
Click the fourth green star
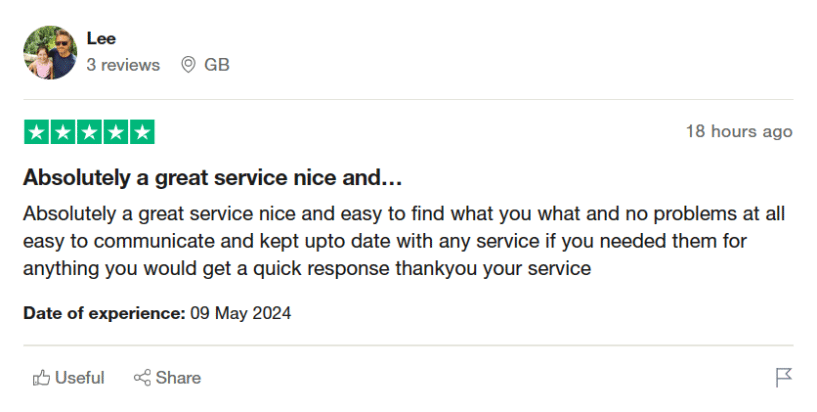coord(116,132)
